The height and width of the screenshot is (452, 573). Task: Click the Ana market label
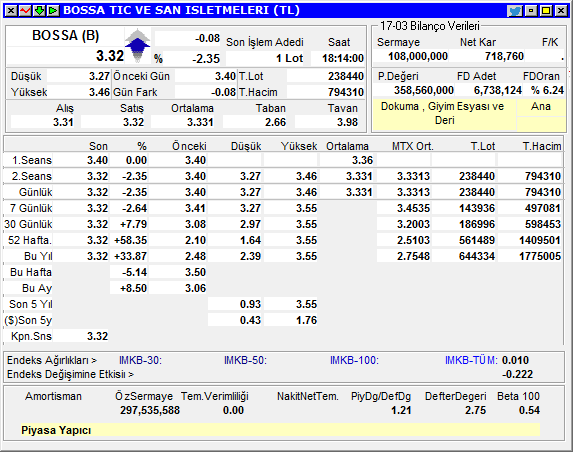(541, 106)
